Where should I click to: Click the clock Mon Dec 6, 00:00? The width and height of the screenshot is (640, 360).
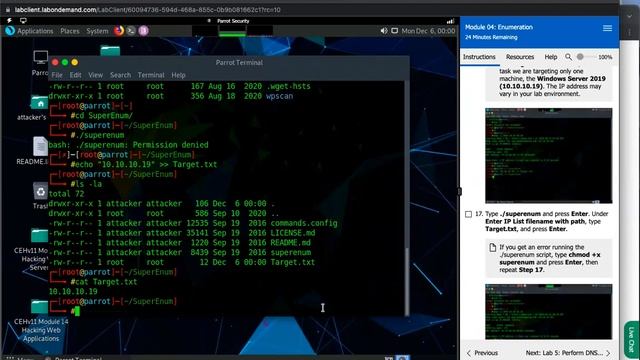(428, 31)
